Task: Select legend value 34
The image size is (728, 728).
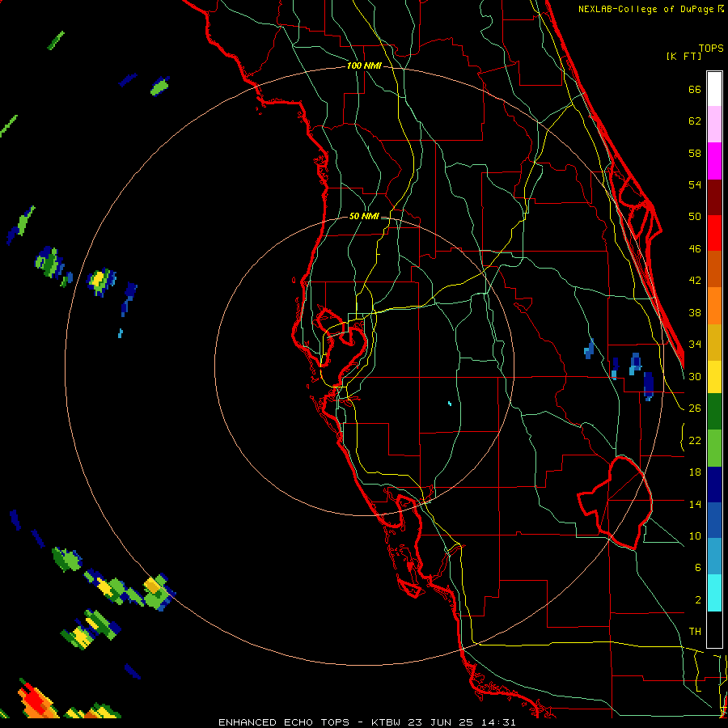Action: tap(695, 344)
